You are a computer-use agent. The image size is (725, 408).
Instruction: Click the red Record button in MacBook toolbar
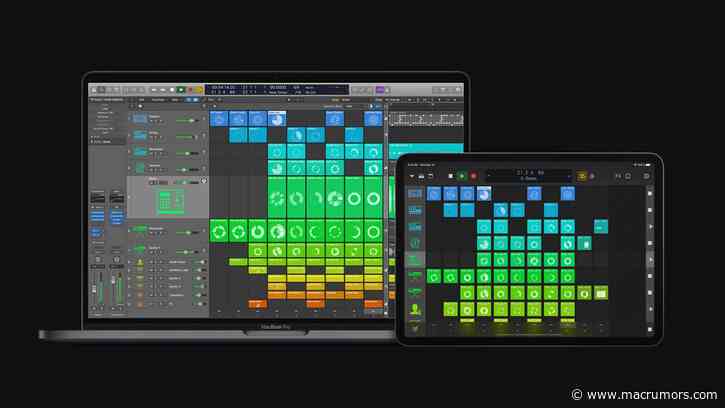click(x=190, y=90)
